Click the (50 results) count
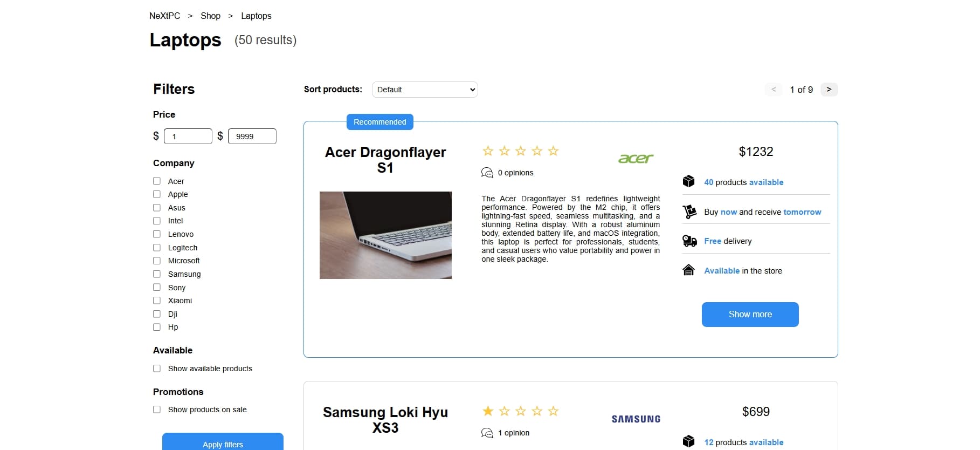980x450 pixels. point(265,40)
